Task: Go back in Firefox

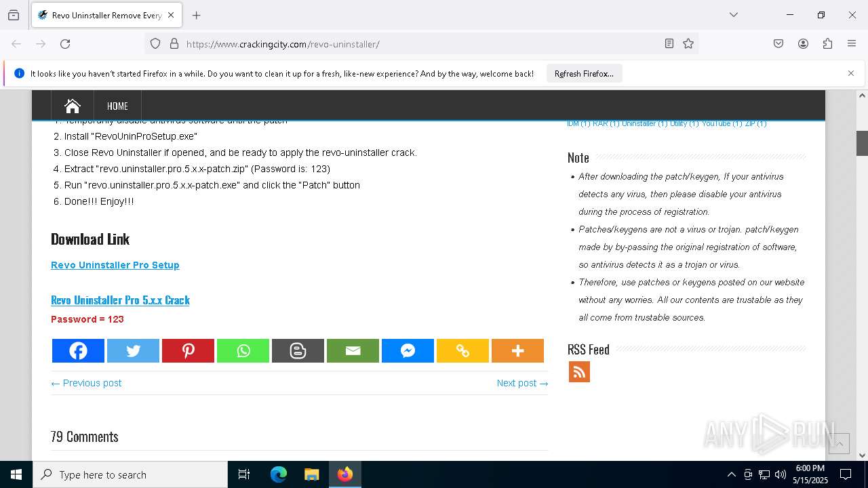Action: coord(16,43)
